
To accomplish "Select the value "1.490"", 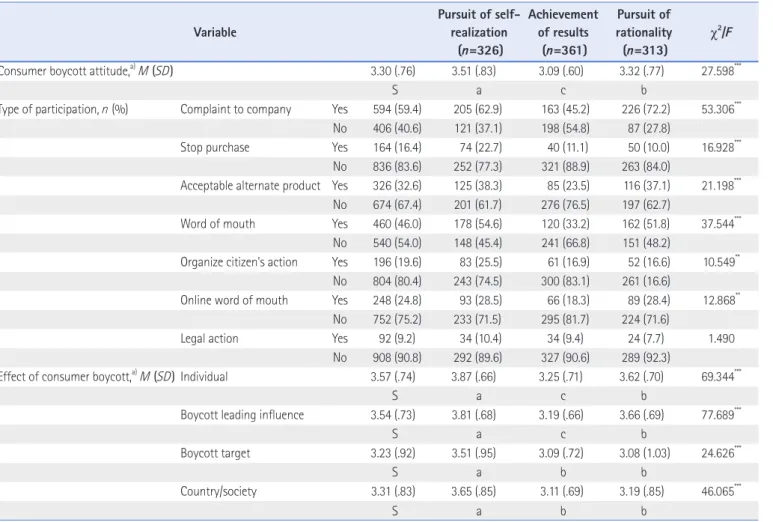I will click(x=721, y=339).
